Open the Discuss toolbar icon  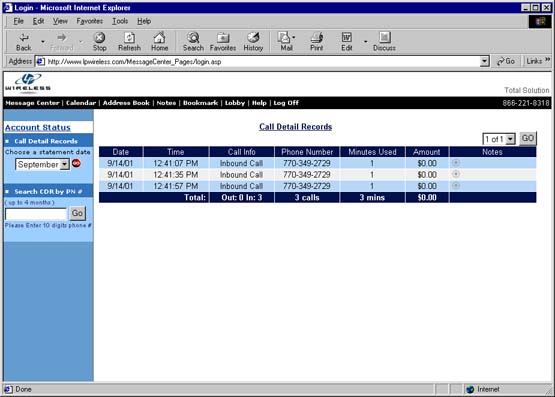tap(384, 42)
